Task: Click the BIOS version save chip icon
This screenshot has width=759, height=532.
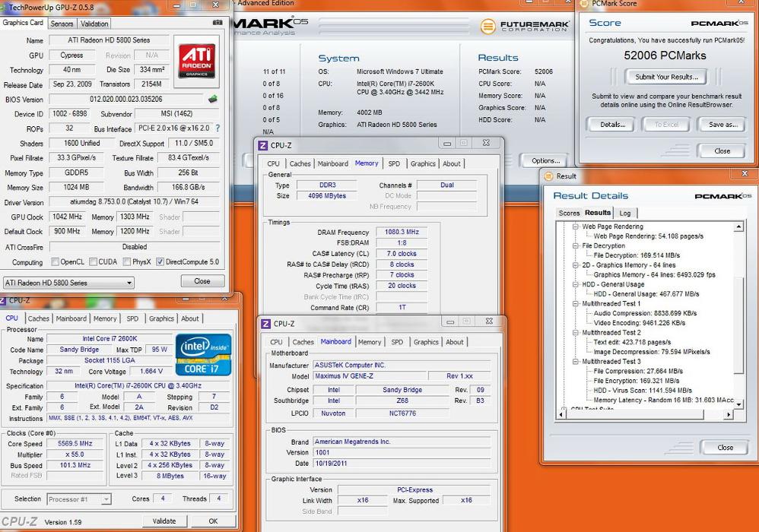Action: [x=212, y=99]
